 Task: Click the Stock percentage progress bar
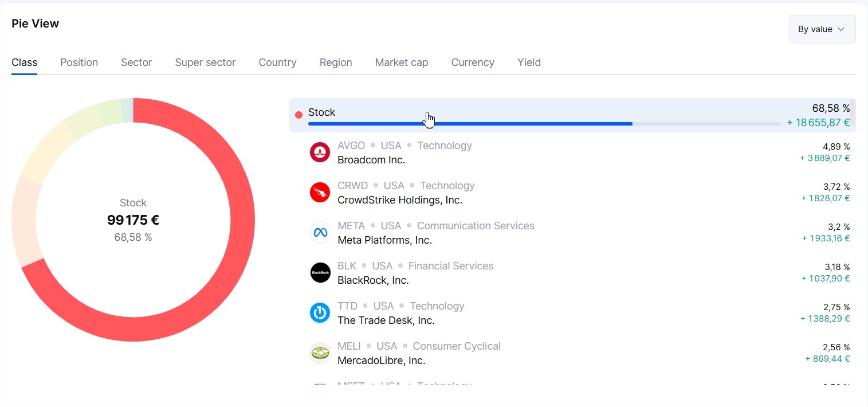point(544,124)
